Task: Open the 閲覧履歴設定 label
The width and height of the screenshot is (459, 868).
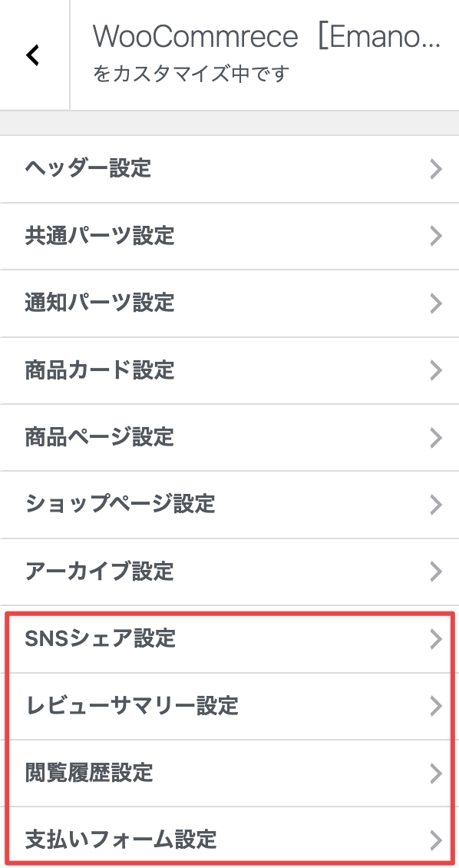Action: 89,774
